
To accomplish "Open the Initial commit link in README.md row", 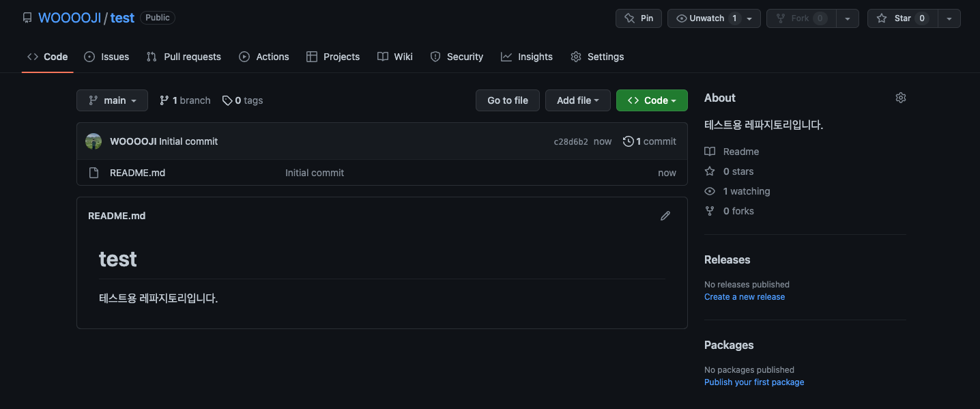I will 315,173.
